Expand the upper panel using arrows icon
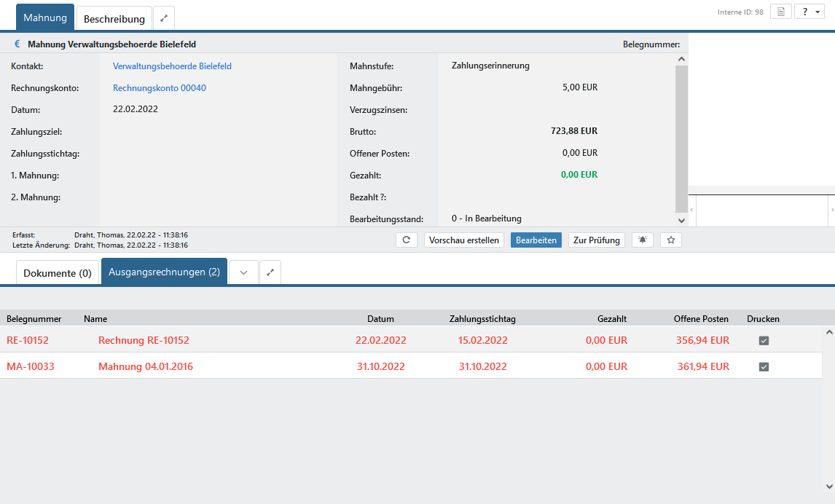835x504 pixels. [x=164, y=18]
